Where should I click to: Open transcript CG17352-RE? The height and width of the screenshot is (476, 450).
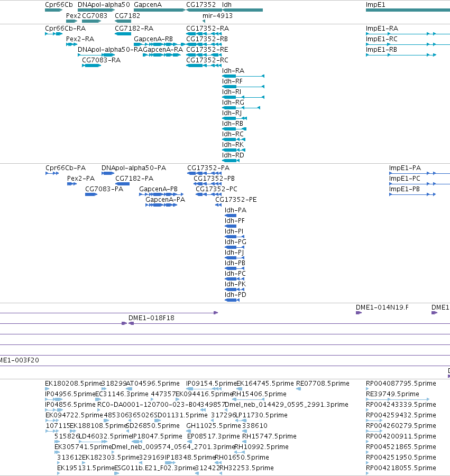207,50
